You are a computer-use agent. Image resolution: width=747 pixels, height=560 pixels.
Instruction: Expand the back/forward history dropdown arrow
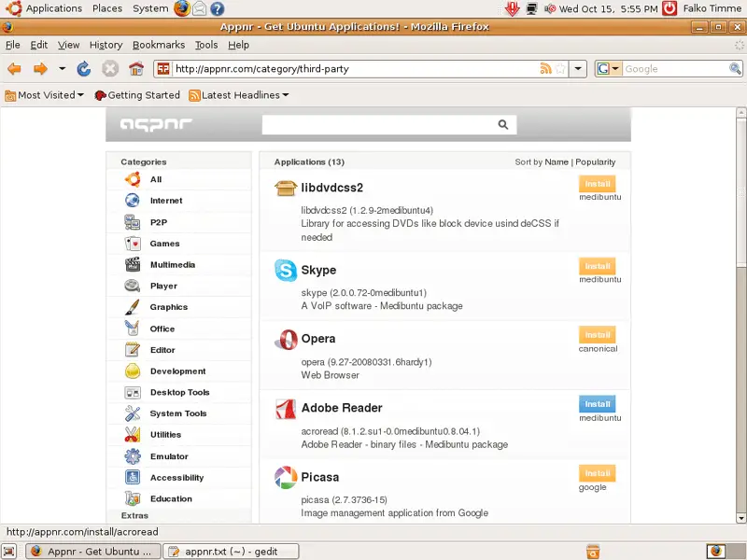coord(62,68)
